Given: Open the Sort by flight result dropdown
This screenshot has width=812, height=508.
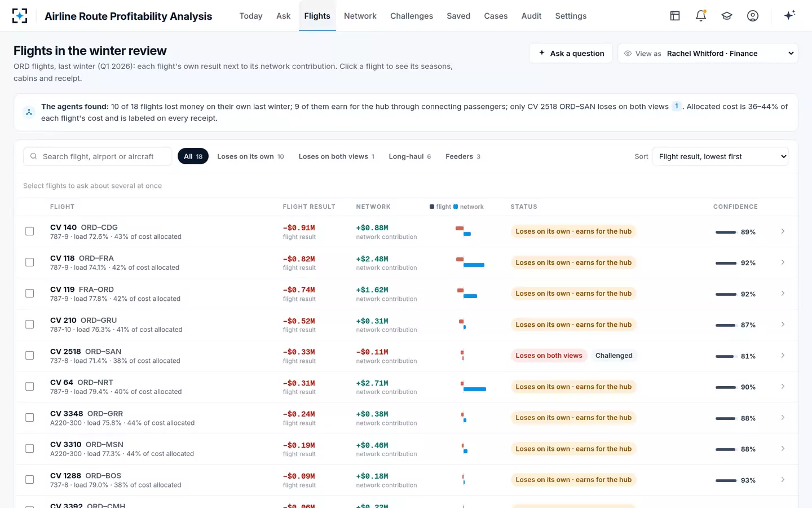Looking at the screenshot, I should click(720, 156).
